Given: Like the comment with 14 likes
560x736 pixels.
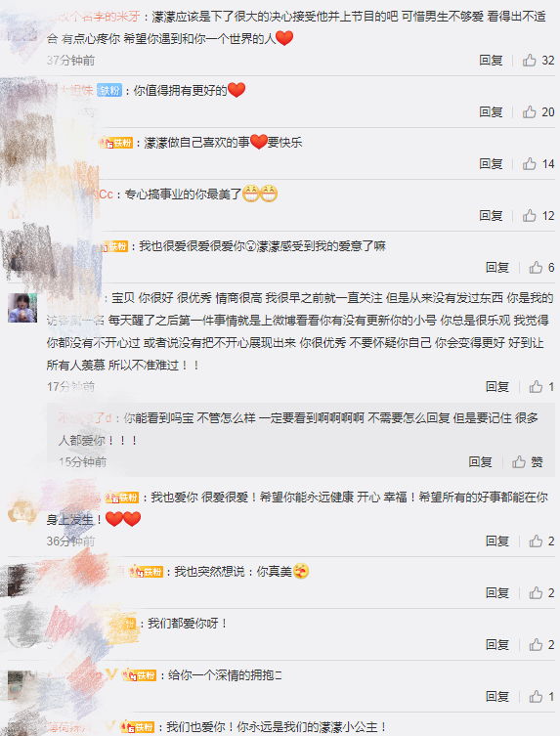Looking at the screenshot, I should pyautogui.click(x=538, y=163).
